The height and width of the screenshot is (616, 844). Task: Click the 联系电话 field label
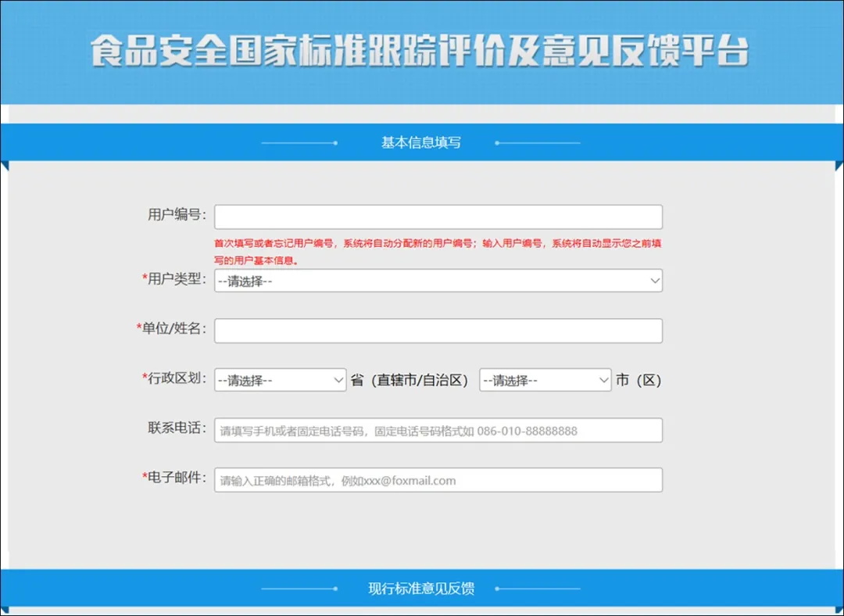177,428
